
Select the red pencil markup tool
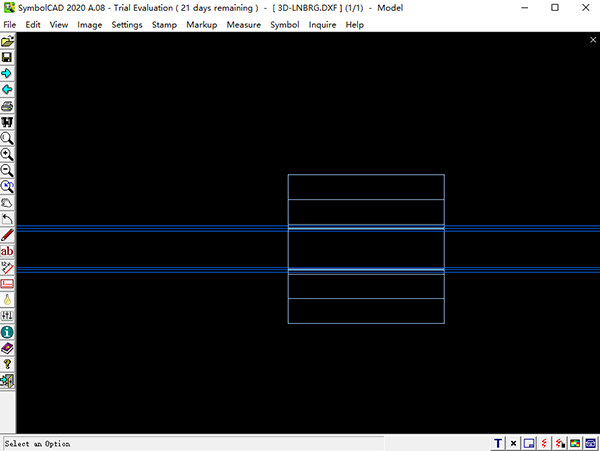[x=8, y=234]
